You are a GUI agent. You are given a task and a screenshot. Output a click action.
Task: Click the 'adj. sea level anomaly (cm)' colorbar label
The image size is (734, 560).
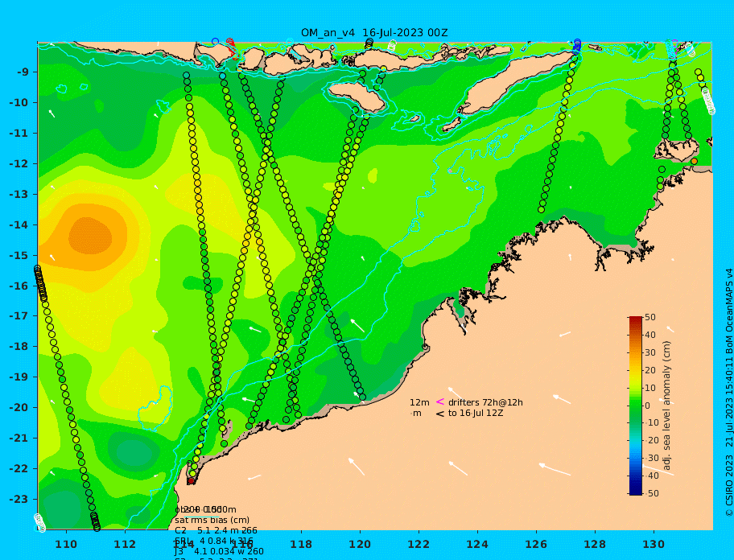pos(667,406)
